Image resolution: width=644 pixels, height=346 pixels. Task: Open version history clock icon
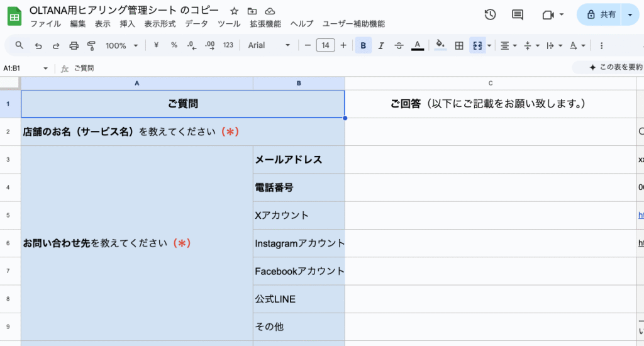coord(490,14)
